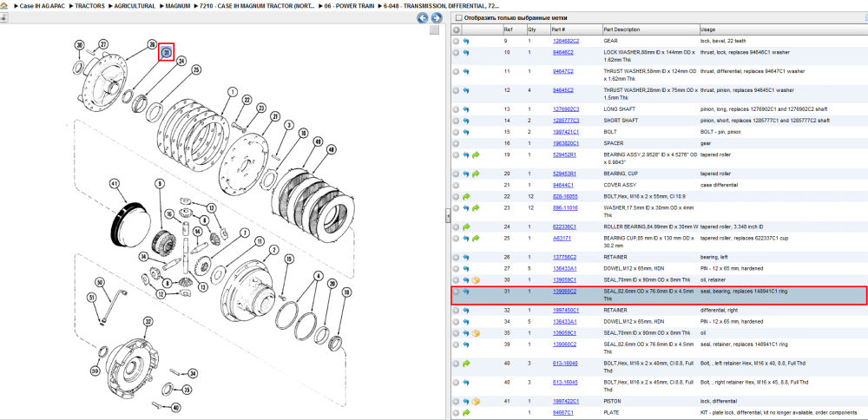This screenshot has width=868, height=420.
Task: Open part link 1997422C1
Action: (566, 401)
